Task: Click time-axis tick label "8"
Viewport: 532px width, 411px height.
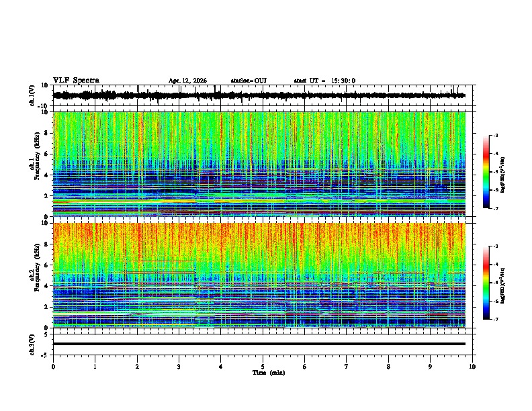Action: point(388,367)
